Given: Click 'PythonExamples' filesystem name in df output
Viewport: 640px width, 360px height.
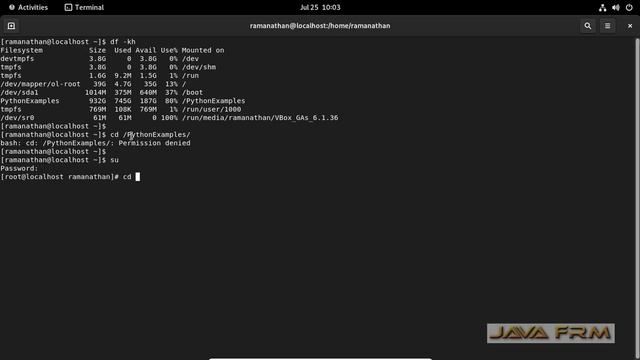Looking at the screenshot, I should (30, 101).
